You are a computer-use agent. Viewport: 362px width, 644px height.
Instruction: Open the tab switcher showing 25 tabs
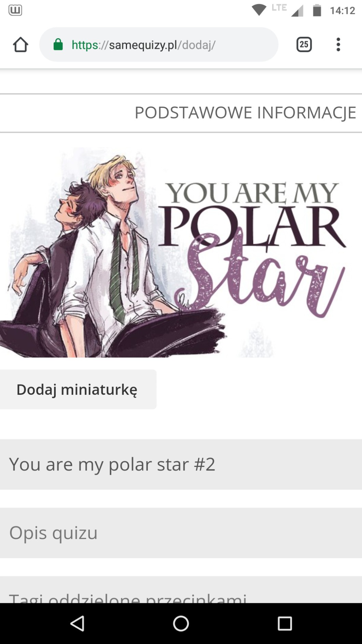304,44
